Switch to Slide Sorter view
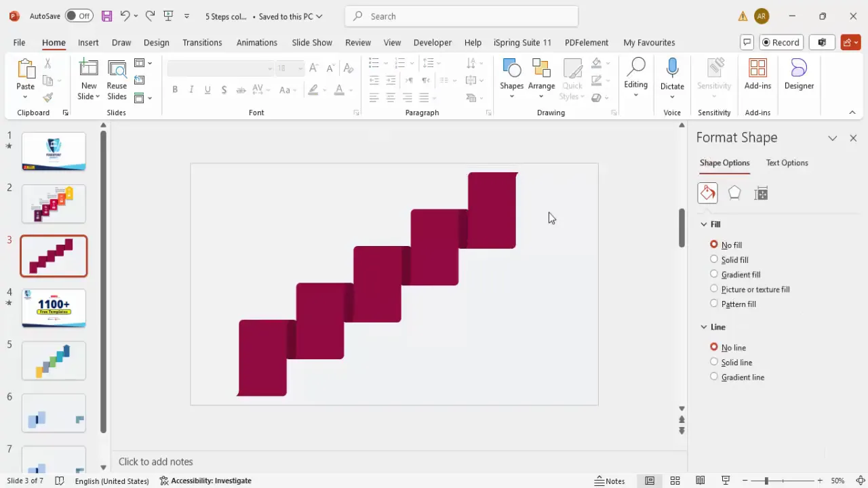 pyautogui.click(x=675, y=481)
